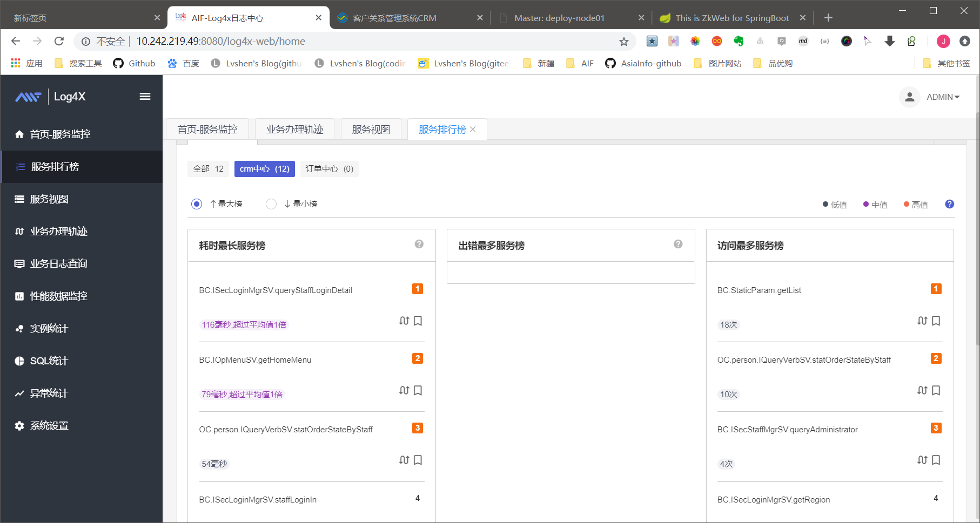Click the 18次 count tag
Screen dimensions: 980x523
729,325
